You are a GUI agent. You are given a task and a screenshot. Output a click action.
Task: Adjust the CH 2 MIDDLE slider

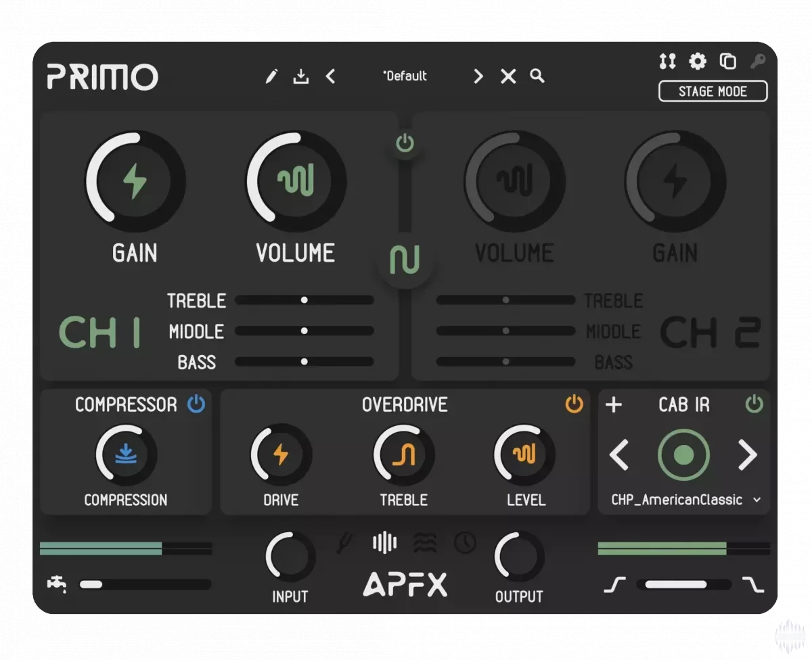click(505, 331)
